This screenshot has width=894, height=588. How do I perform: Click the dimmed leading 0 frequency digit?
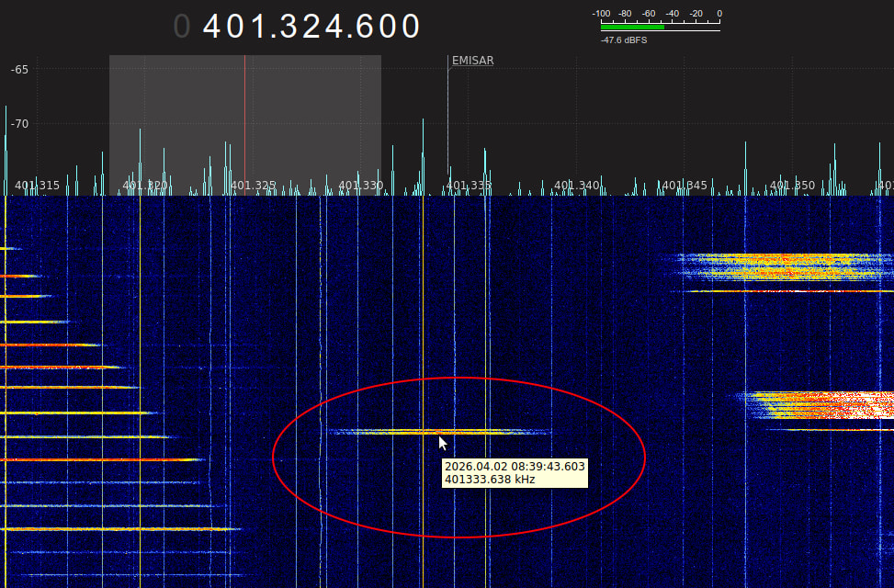[181, 27]
